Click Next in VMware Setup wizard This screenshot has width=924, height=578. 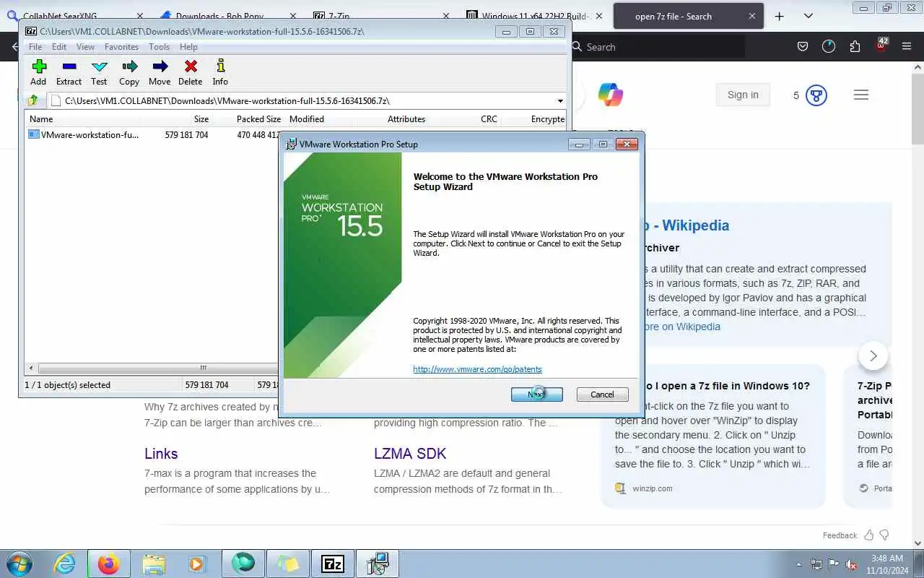(x=536, y=394)
